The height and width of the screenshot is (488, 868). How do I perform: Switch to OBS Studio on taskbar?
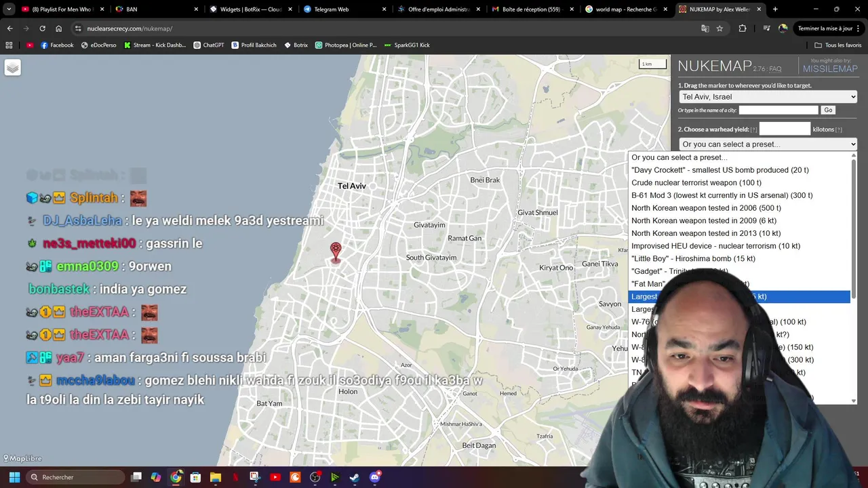(x=315, y=477)
